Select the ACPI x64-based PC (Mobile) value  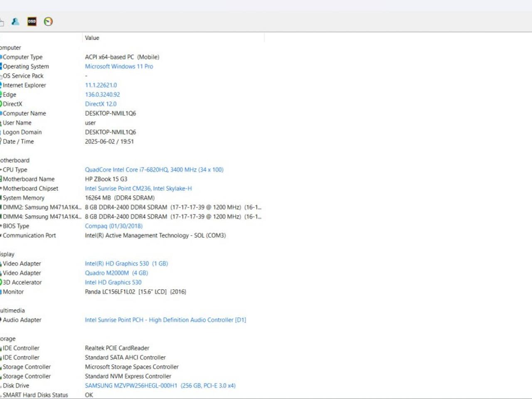122,57
